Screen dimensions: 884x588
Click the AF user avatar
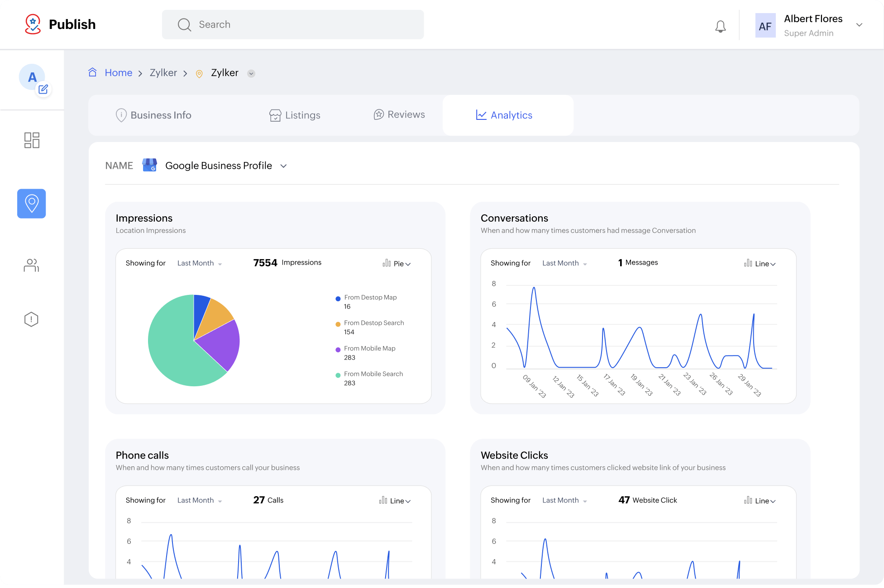(x=765, y=25)
